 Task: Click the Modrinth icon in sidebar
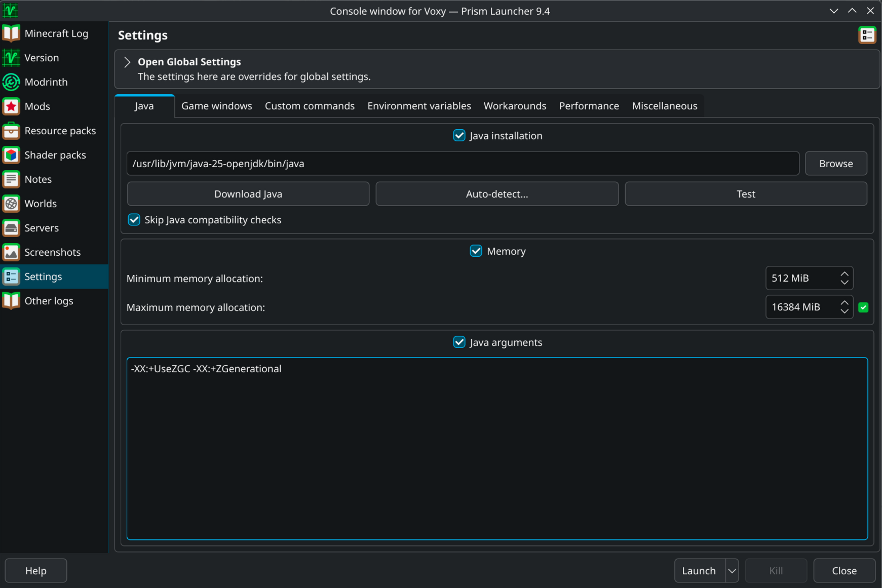pos(11,82)
